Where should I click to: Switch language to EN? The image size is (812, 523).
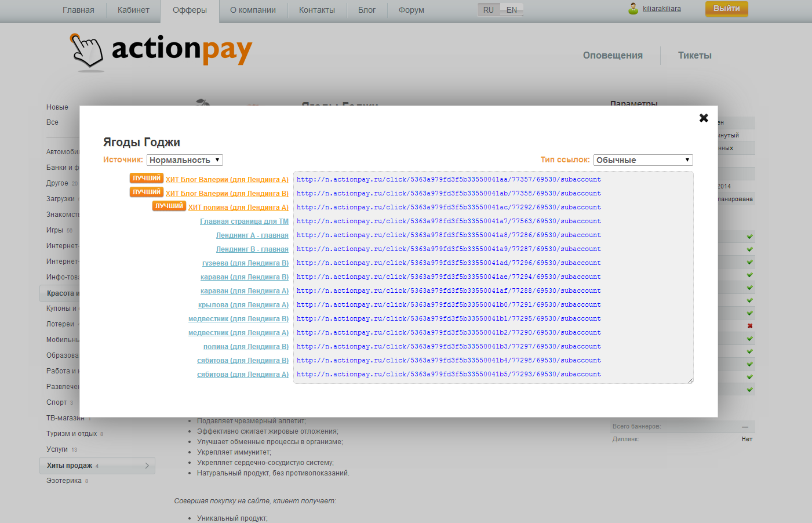point(512,10)
